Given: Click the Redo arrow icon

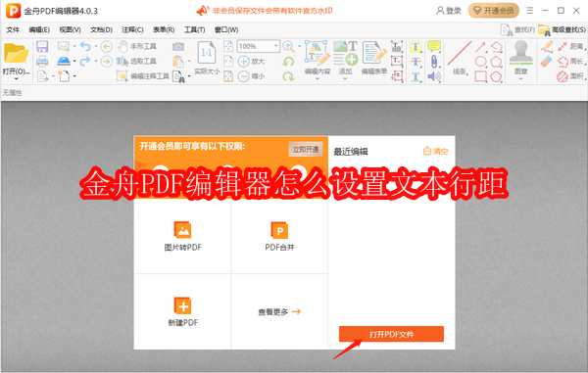Looking at the screenshot, I should [x=85, y=61].
